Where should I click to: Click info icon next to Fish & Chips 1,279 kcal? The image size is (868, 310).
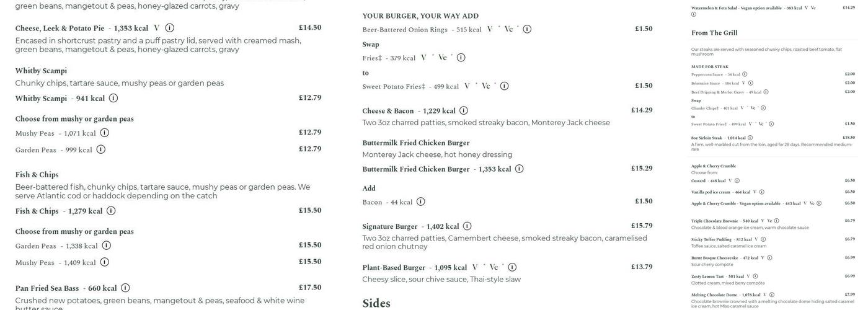click(x=111, y=211)
